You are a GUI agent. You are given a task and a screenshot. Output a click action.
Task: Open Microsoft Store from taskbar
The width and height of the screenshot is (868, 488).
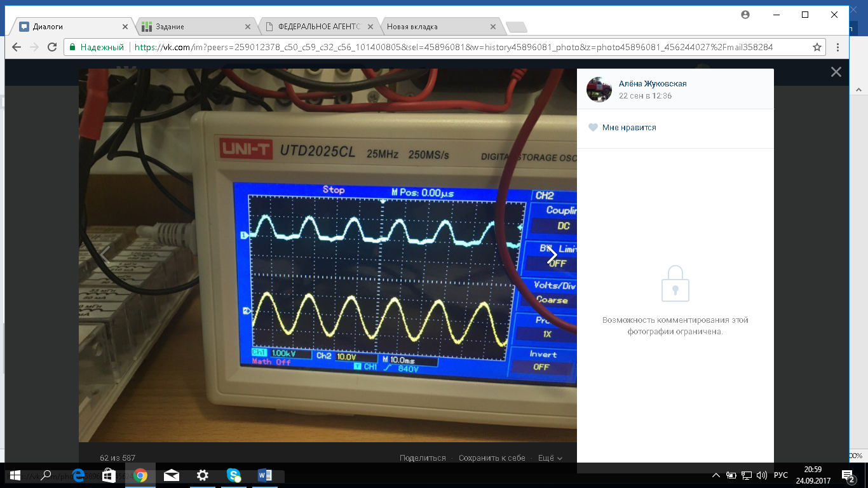click(x=109, y=475)
